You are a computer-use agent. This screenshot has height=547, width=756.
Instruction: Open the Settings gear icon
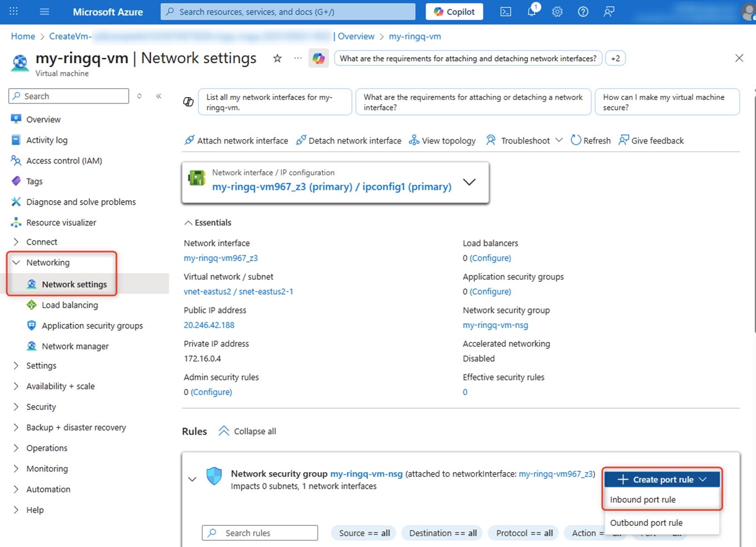coord(557,11)
